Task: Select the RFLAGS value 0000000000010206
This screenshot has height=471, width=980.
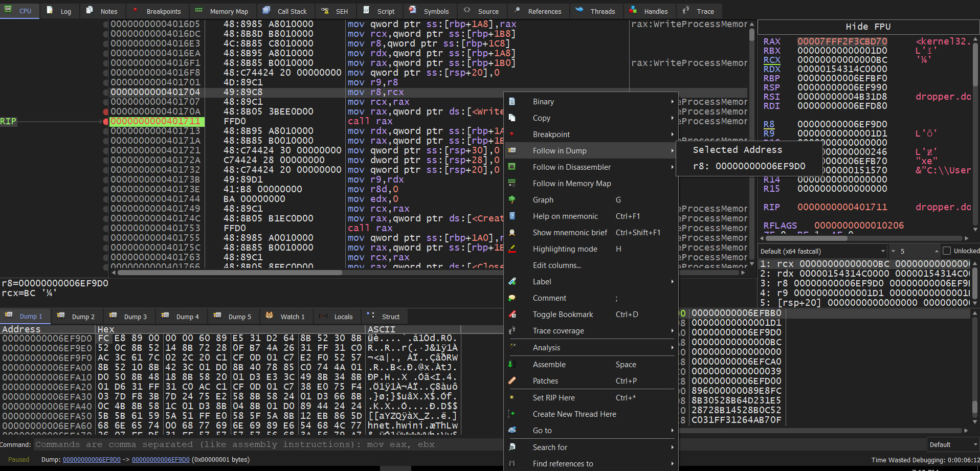Action: 859,226
